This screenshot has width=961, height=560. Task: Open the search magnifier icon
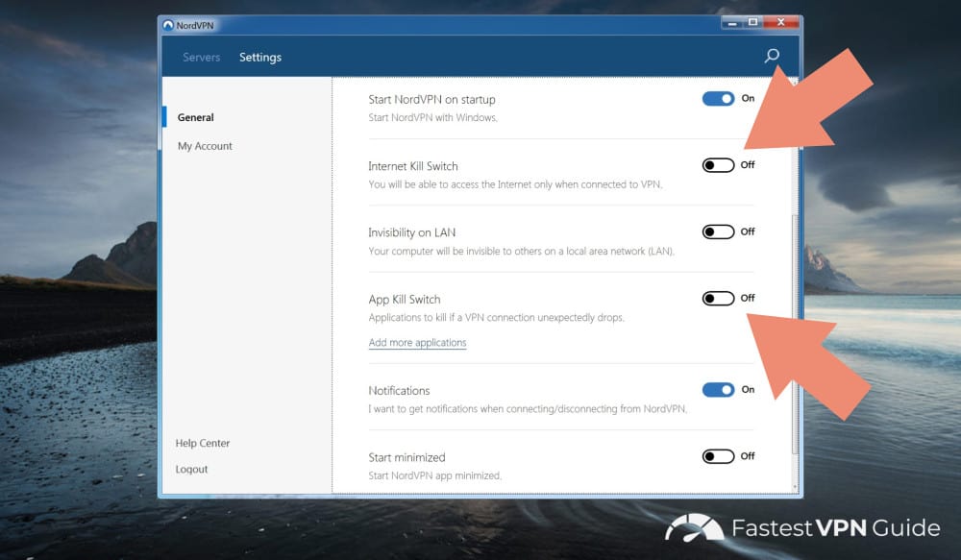(x=772, y=57)
